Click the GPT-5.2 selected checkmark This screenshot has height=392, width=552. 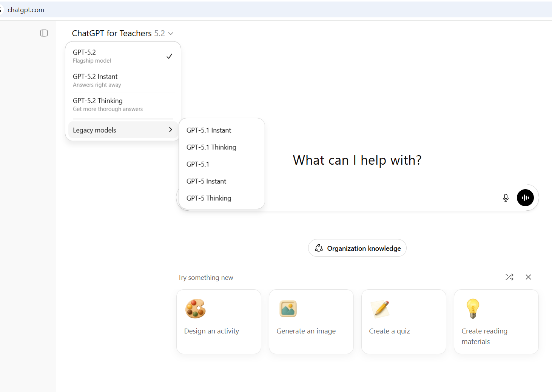point(170,56)
